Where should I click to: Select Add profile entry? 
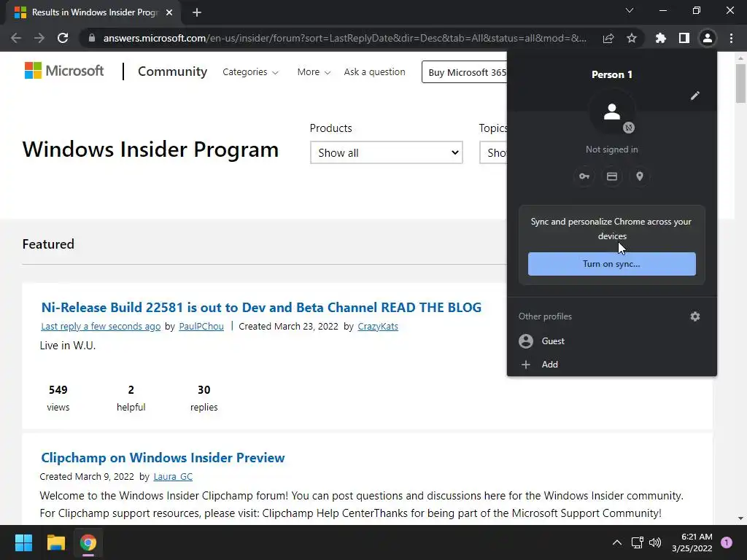[x=612, y=365]
